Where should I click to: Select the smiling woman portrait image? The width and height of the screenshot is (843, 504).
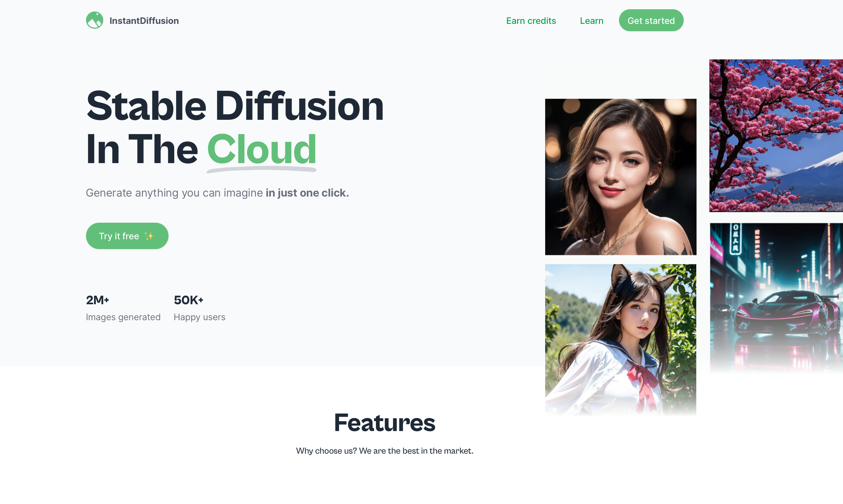[x=620, y=176]
